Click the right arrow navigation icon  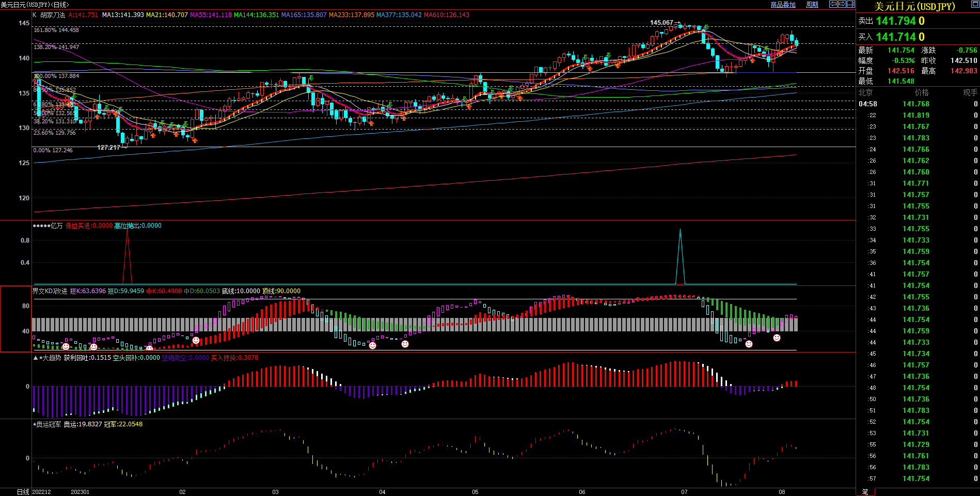point(842,4)
